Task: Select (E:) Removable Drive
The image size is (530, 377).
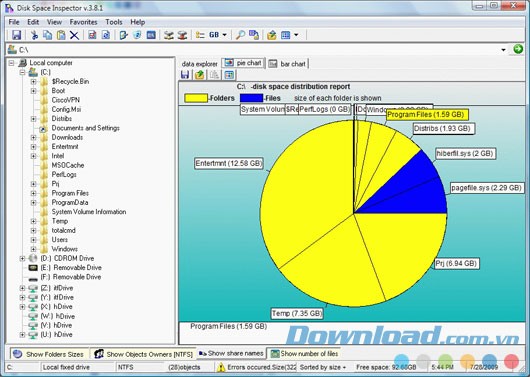Action: pyautogui.click(x=71, y=268)
